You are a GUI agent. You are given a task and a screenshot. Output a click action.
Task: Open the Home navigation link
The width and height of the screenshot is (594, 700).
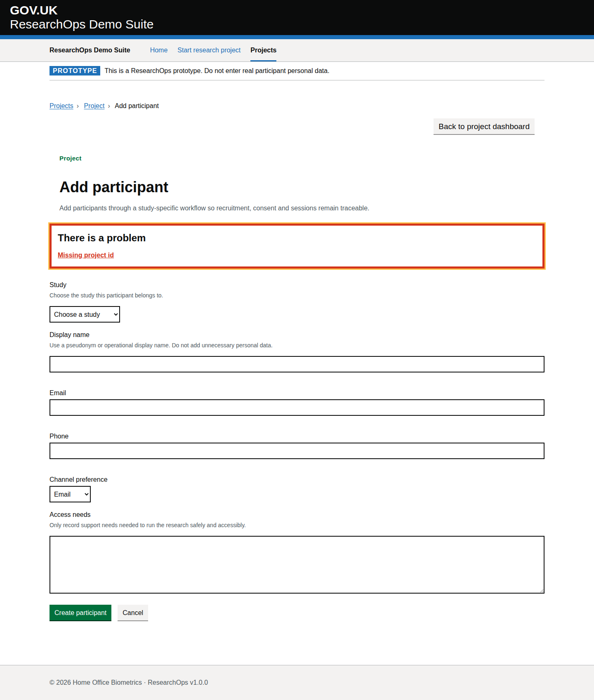point(159,50)
